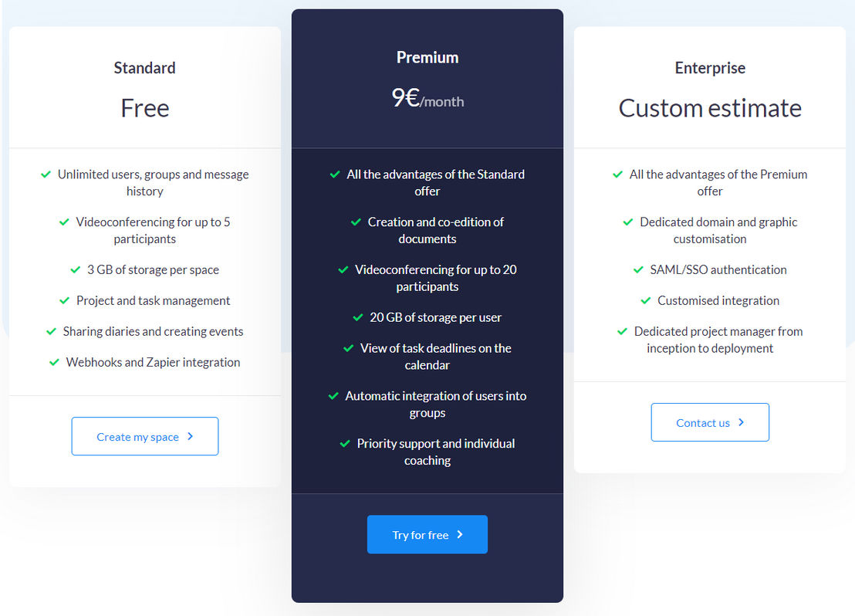Click the checkmark beside Webhooks and Zapier integration
The image size is (855, 616).
point(54,362)
